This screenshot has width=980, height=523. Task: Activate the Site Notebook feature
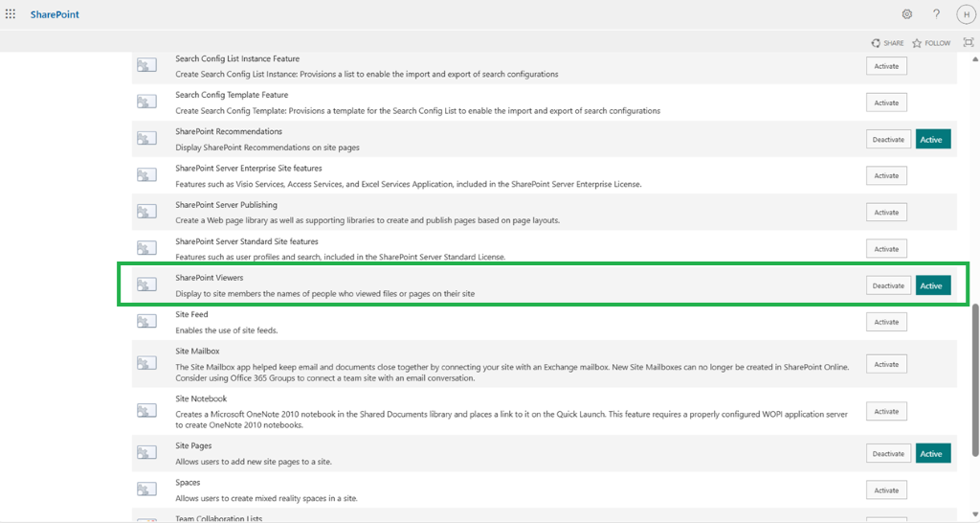pos(886,412)
